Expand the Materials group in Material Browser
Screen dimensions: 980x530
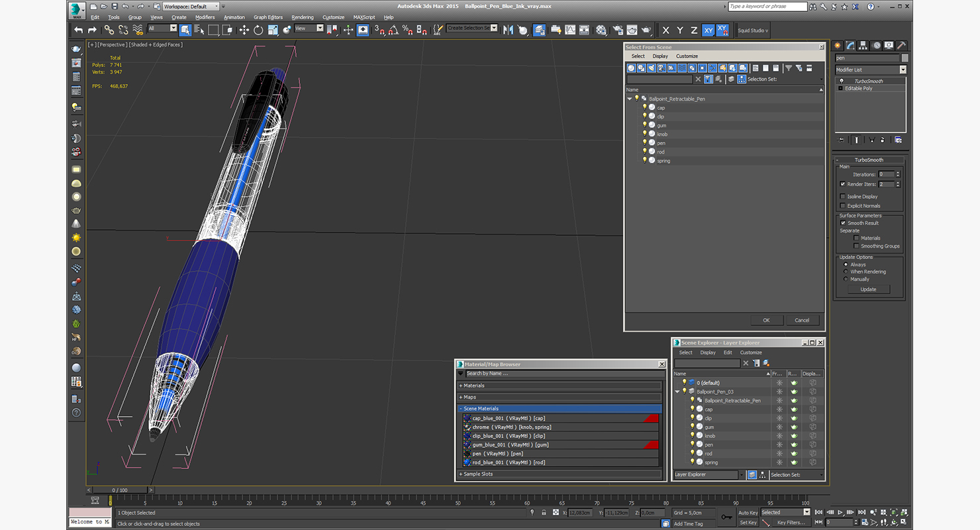(560, 386)
